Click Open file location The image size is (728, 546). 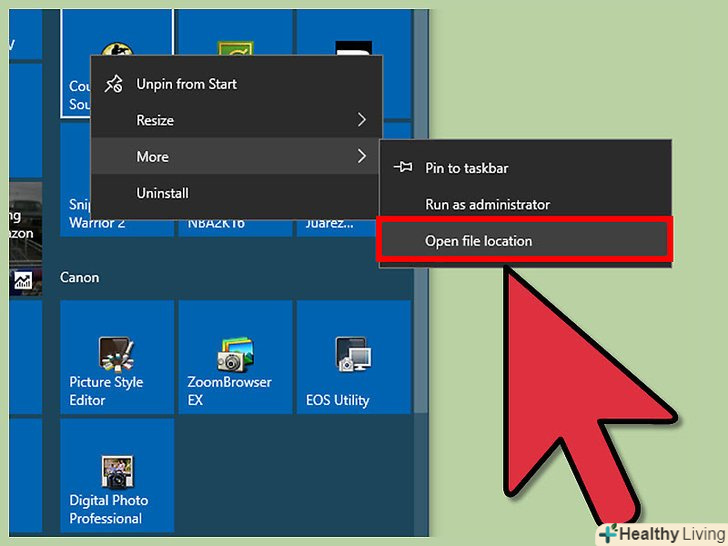coord(525,241)
